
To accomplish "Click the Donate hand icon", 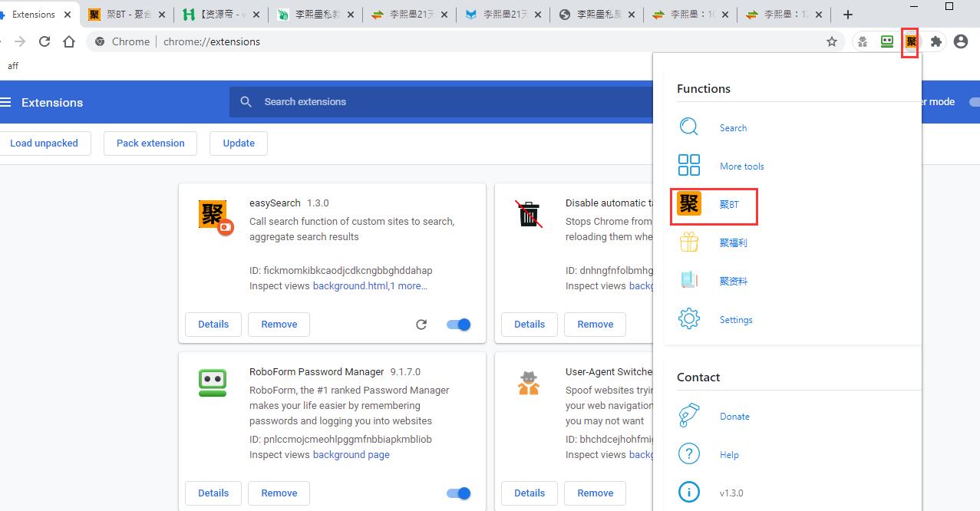I will [x=688, y=416].
